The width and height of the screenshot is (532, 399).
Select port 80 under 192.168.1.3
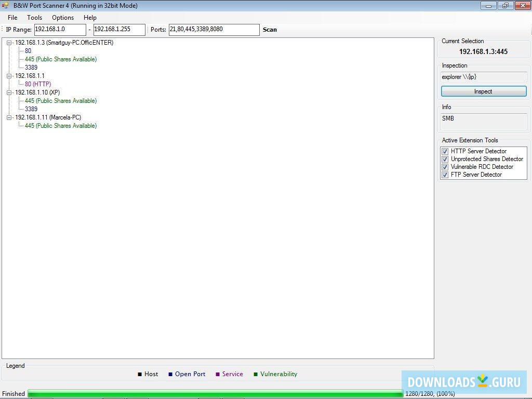28,51
